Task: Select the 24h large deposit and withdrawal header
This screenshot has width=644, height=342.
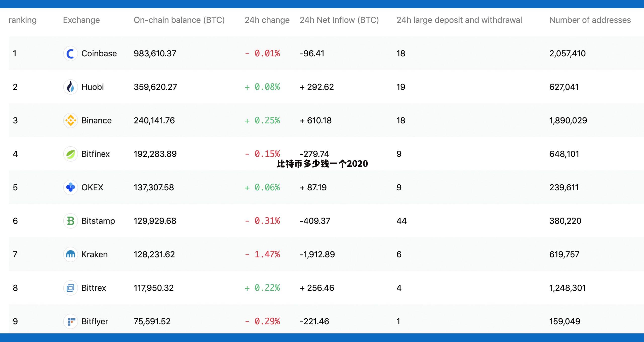Action: 459,20
